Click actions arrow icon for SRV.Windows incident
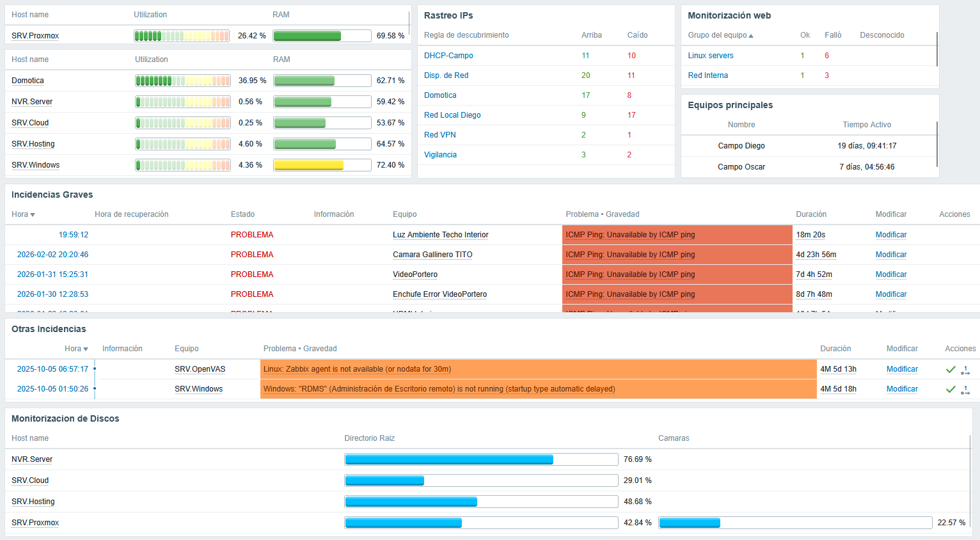Viewport: 980px width, 540px height. tap(965, 390)
